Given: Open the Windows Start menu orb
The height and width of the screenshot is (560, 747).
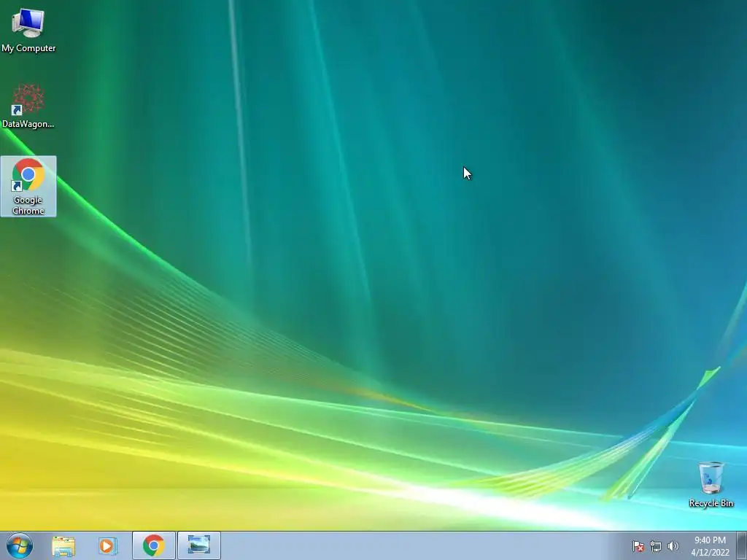Looking at the screenshot, I should pos(20,545).
